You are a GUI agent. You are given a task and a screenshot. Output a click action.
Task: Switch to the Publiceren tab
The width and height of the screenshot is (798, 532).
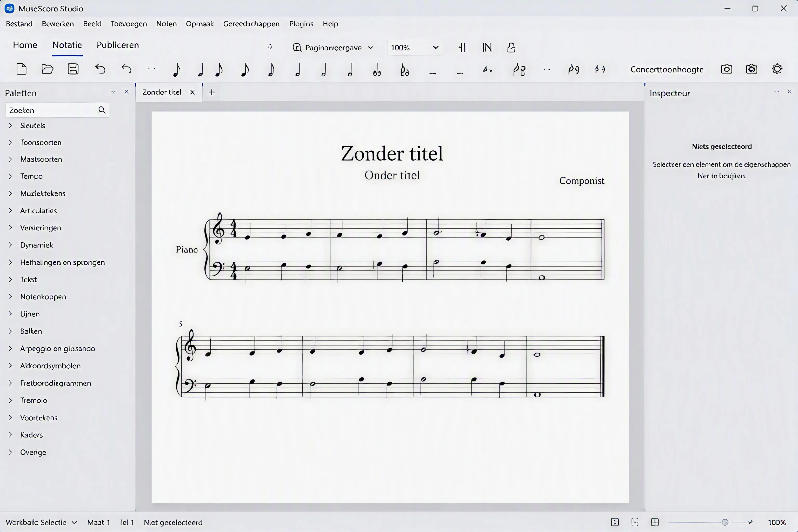pyautogui.click(x=118, y=45)
